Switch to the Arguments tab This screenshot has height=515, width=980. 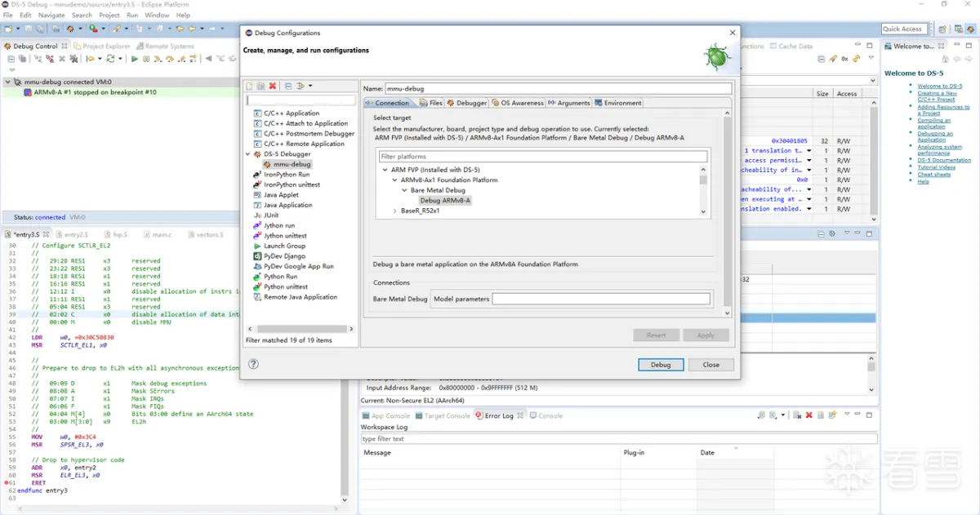coord(569,103)
